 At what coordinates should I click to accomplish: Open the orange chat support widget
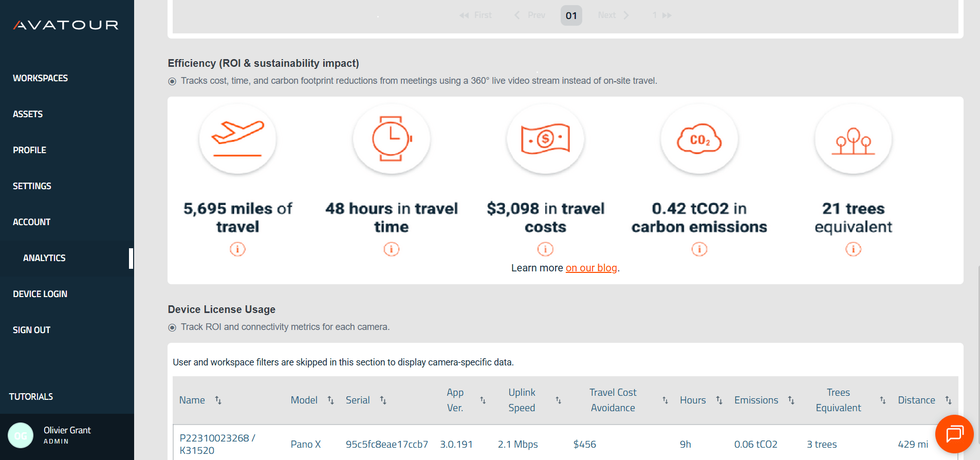coord(954,434)
